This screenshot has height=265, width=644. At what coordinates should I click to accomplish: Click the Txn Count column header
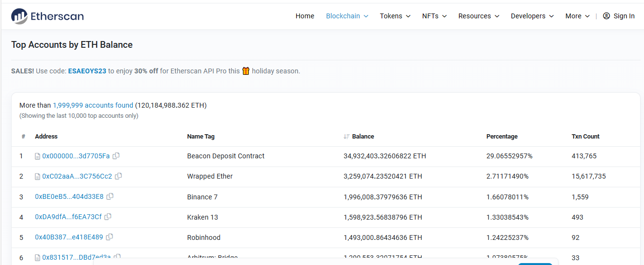coord(586,137)
